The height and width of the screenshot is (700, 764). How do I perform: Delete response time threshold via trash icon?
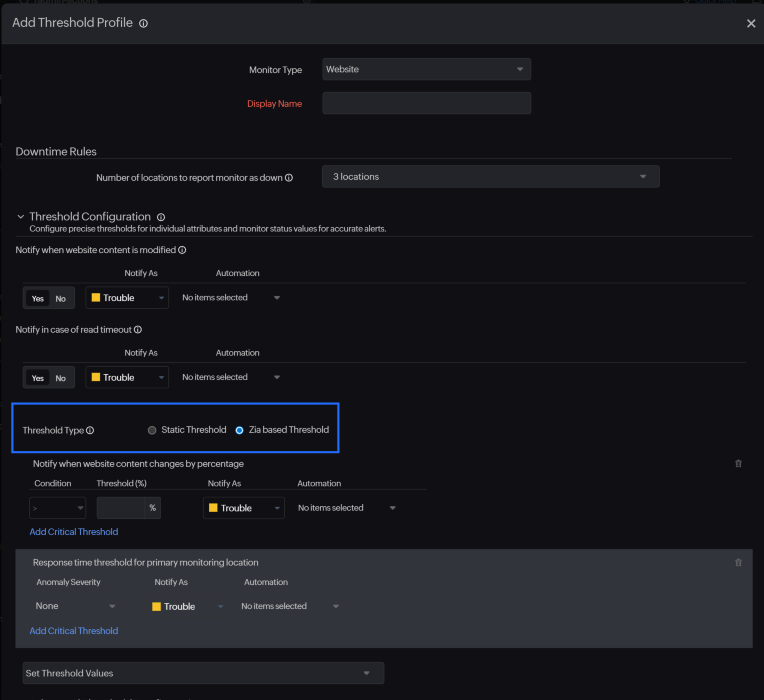[x=738, y=562]
